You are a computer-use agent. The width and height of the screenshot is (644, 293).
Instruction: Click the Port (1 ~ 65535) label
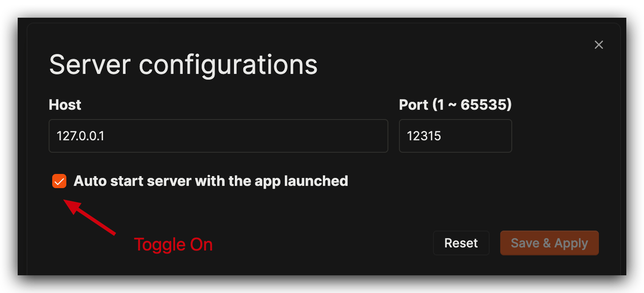[455, 104]
